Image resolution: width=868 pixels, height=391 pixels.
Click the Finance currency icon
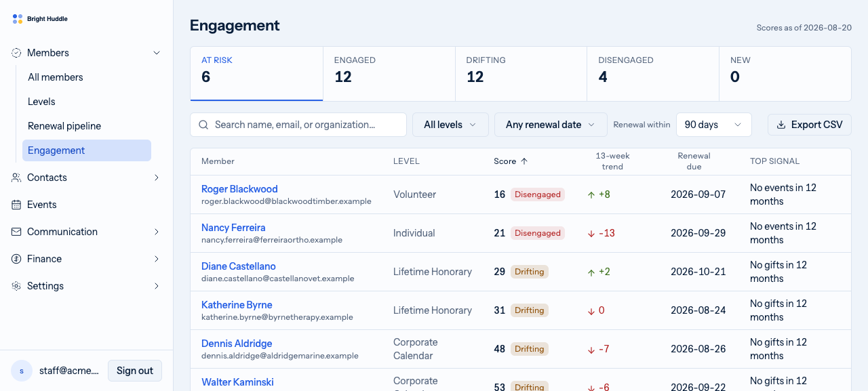tap(16, 259)
